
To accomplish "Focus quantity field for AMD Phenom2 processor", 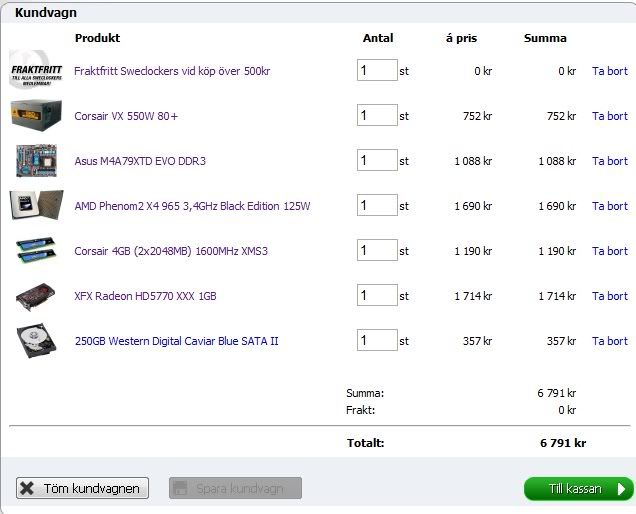I will (x=377, y=206).
